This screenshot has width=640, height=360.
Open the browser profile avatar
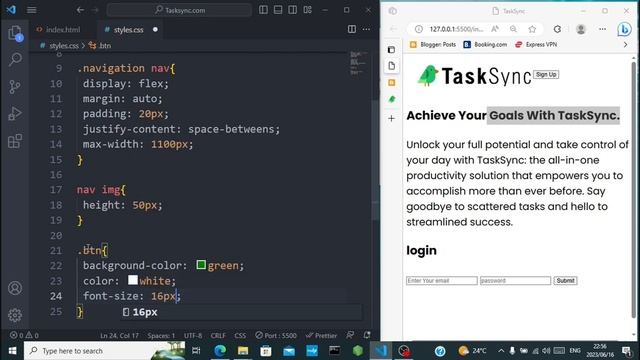581,29
